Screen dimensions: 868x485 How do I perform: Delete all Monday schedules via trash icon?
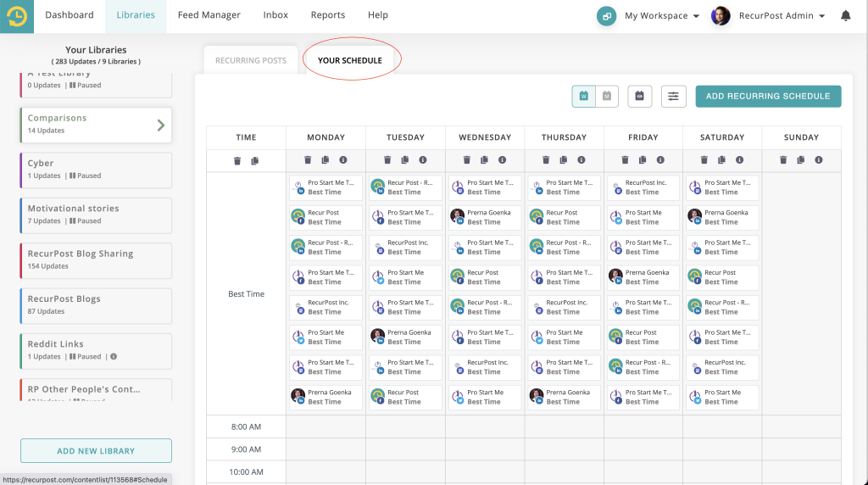click(308, 160)
